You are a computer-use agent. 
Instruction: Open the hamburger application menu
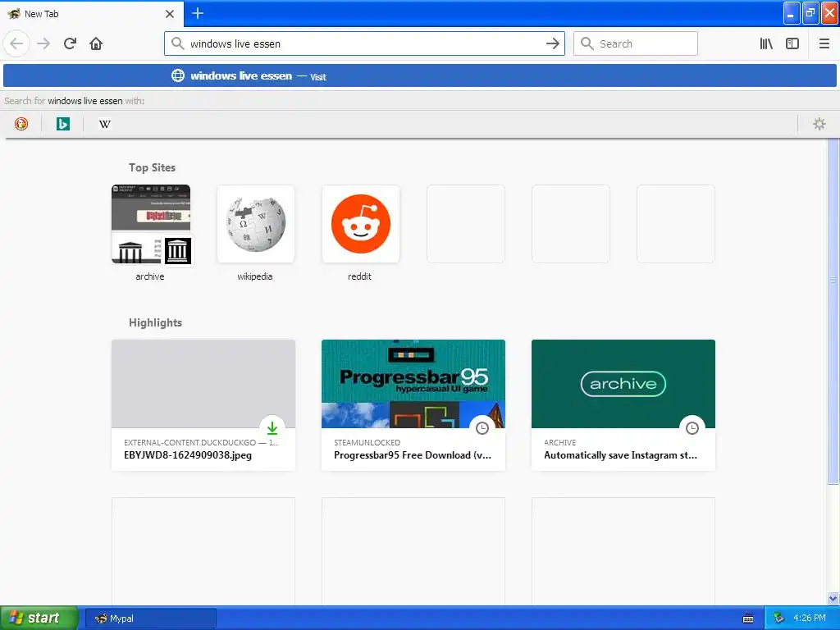pos(824,43)
